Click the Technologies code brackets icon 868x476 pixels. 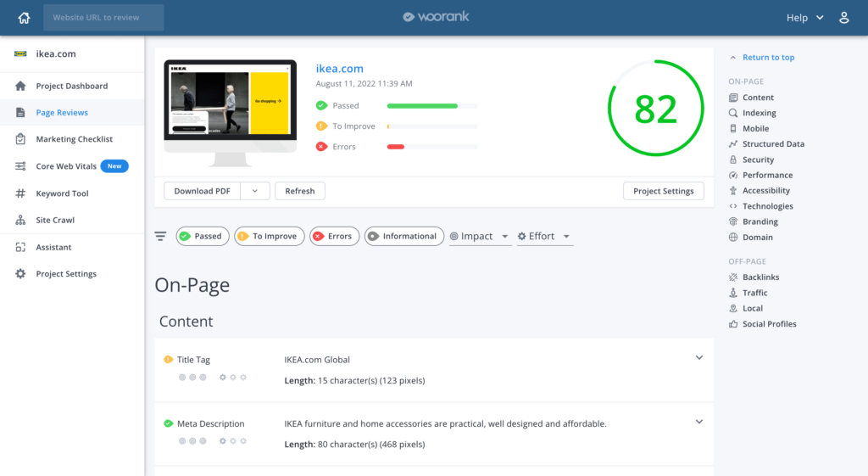(x=733, y=206)
